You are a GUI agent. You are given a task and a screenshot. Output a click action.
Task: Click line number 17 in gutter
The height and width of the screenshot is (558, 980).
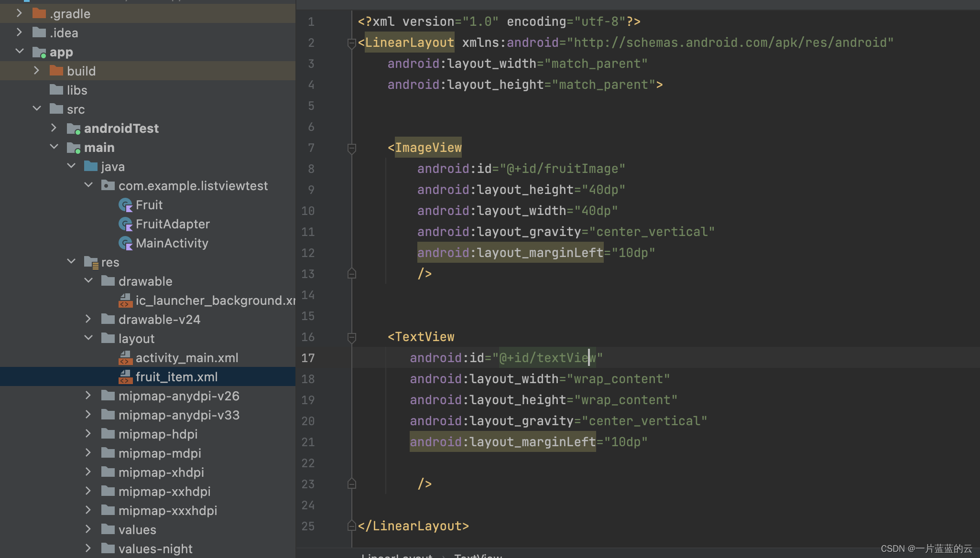308,358
